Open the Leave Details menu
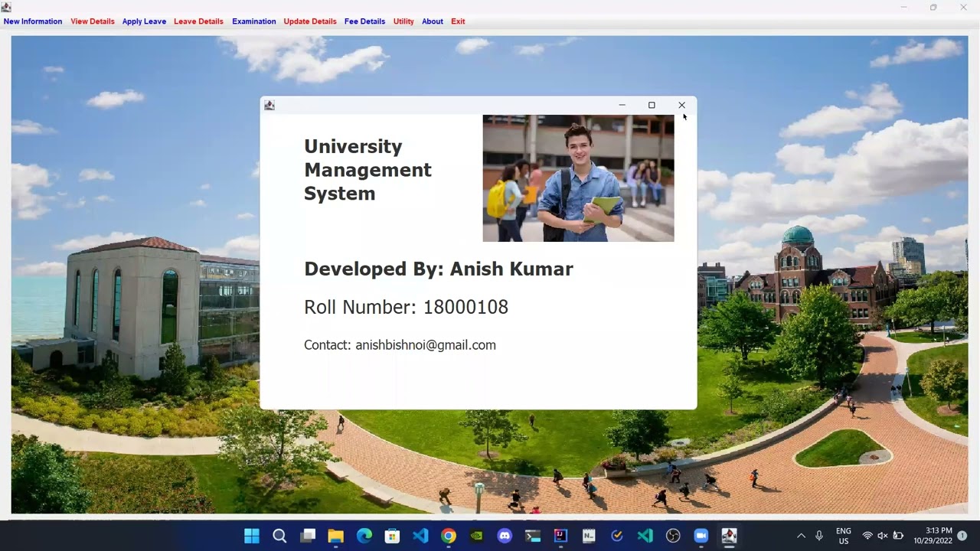Screen dimensions: 980x551 coord(198,21)
